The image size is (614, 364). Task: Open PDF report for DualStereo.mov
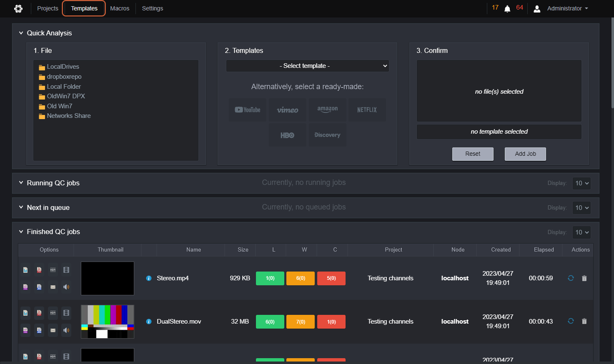tap(39, 313)
